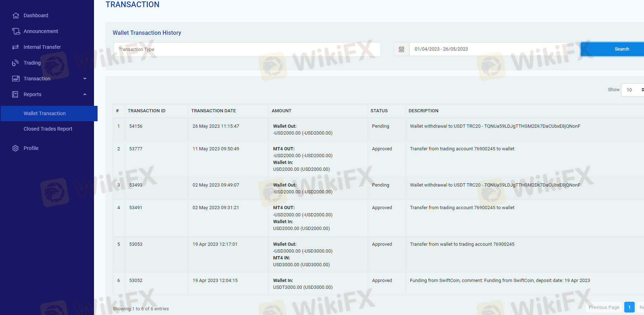Click the Reports document icon
Viewport: 644px width, 315px height.
pyautogui.click(x=15, y=94)
